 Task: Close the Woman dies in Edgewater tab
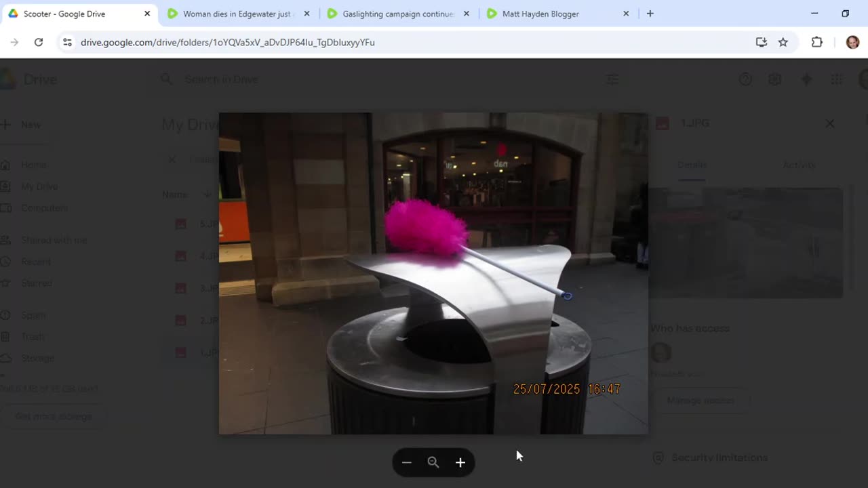307,14
